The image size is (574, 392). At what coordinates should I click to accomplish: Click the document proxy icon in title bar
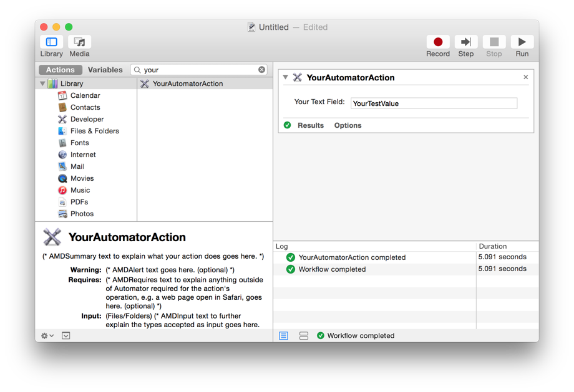tap(251, 27)
